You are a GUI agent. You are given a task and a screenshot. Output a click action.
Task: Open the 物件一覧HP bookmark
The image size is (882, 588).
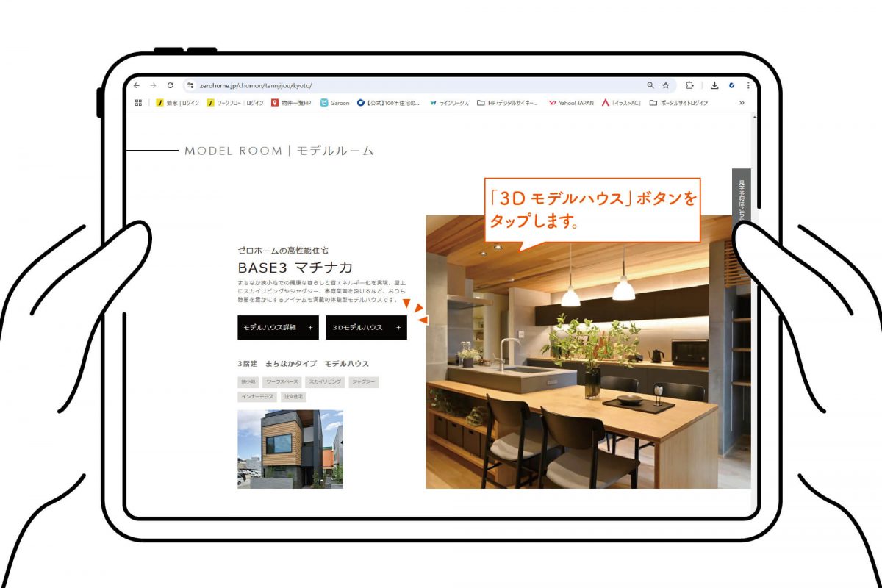[x=292, y=103]
